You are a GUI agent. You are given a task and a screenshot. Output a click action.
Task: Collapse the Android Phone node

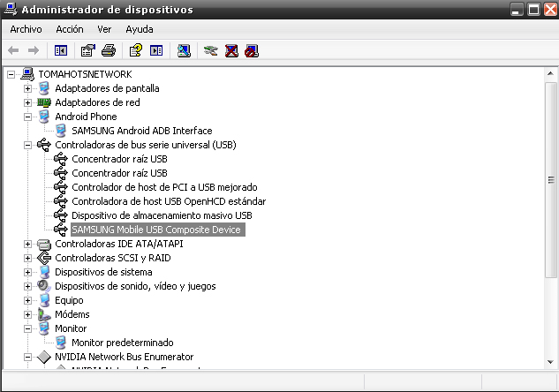click(27, 117)
